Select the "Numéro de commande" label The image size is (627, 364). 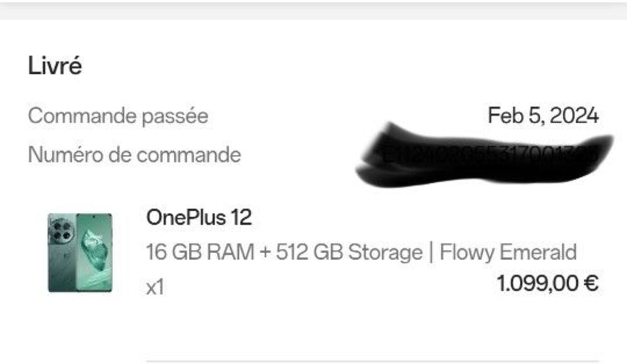pyautogui.click(x=134, y=155)
